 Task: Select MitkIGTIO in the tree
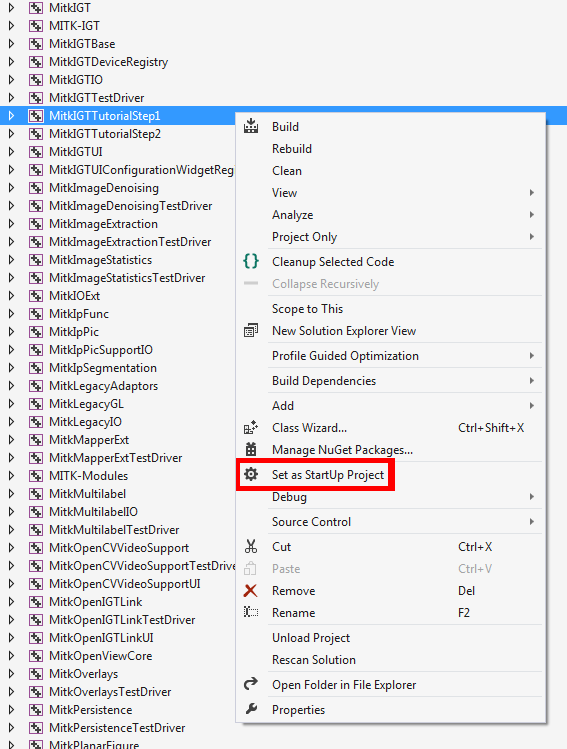coord(76,80)
